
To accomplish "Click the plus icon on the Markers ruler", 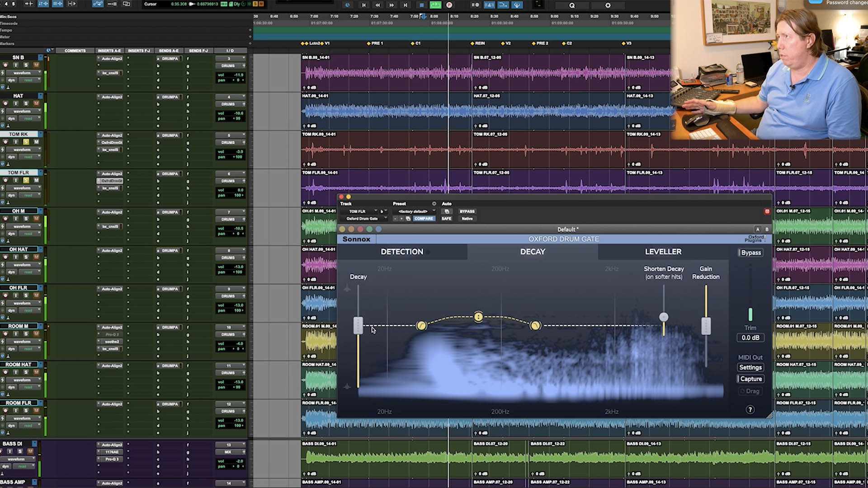I will 250,44.
